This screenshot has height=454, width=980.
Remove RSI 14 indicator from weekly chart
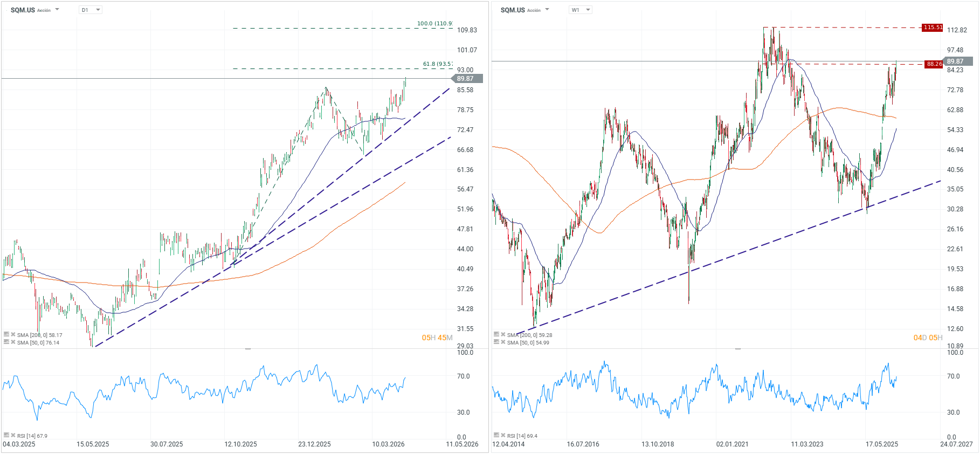(x=503, y=435)
